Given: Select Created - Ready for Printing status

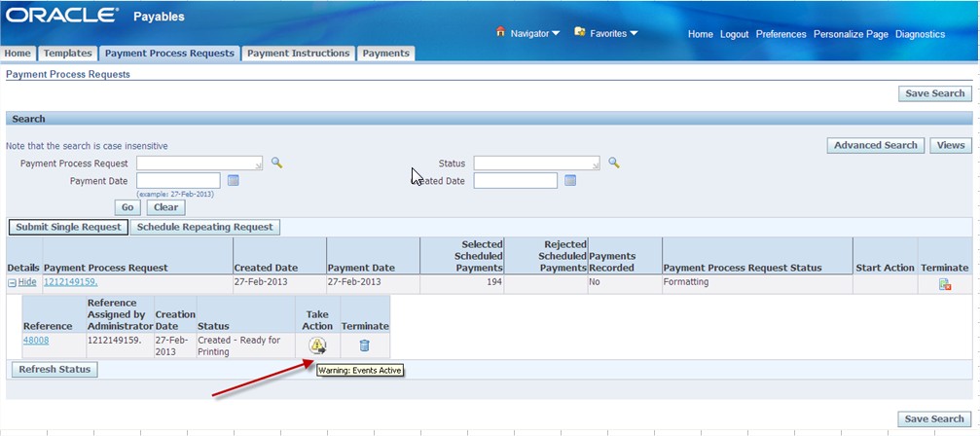Looking at the screenshot, I should coord(238,345).
